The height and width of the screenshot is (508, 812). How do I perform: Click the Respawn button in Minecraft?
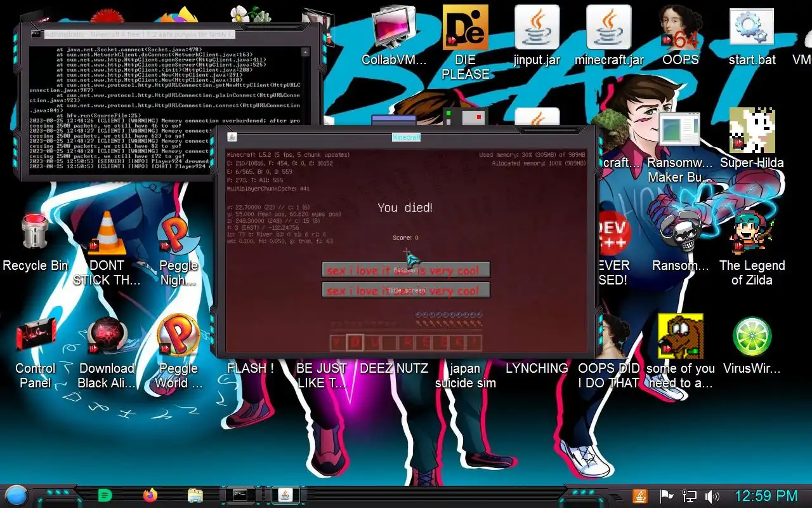click(406, 270)
